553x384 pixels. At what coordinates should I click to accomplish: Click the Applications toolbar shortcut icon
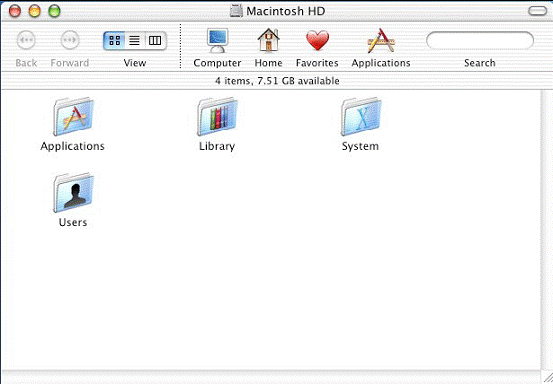[381, 41]
